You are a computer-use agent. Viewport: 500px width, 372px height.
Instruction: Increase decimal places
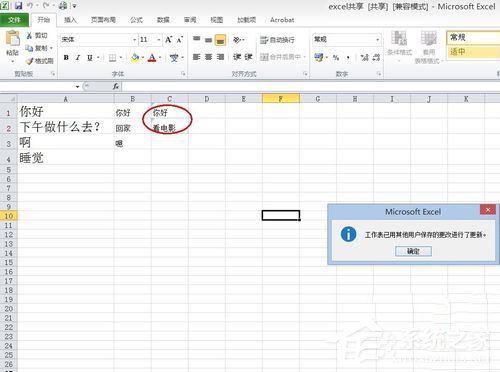point(364,58)
